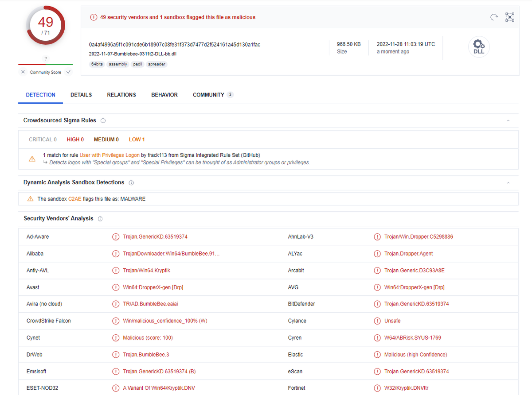This screenshot has width=532, height=395.
Task: Collapse the Crowdsourced Sigma Rules section
Action: 508,120
